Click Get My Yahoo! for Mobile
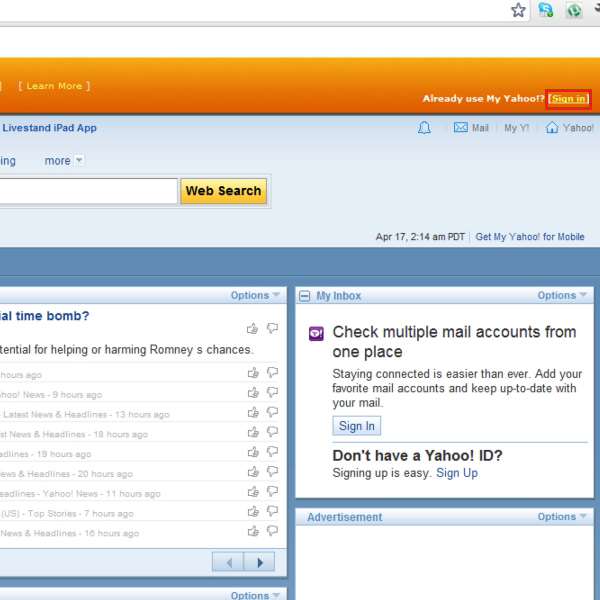Image resolution: width=600 pixels, height=600 pixels. pos(530,236)
